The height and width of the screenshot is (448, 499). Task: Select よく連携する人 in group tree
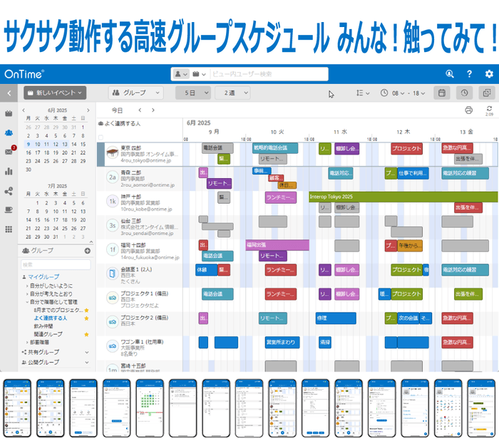pyautogui.click(x=50, y=318)
